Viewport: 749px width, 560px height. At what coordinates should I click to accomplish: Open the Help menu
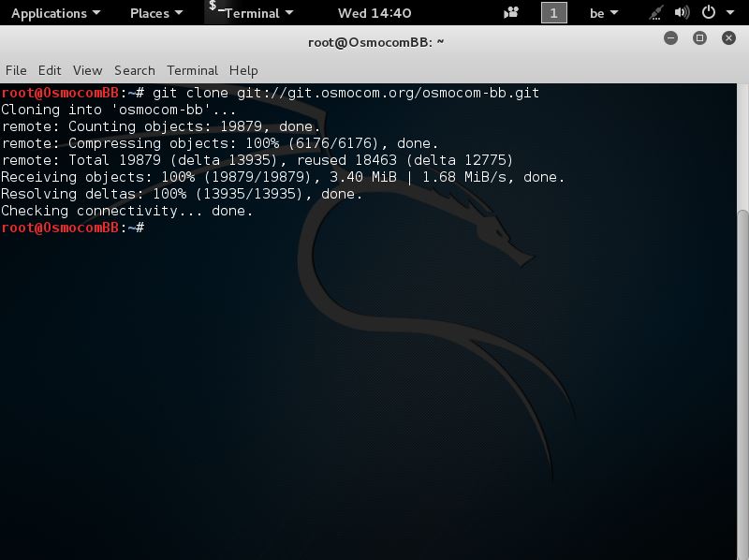click(x=243, y=70)
